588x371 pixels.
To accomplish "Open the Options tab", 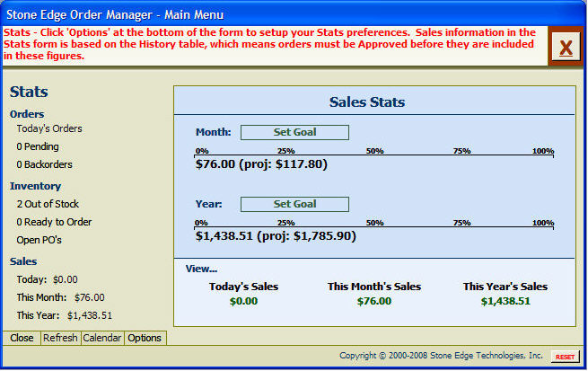I will pos(145,338).
